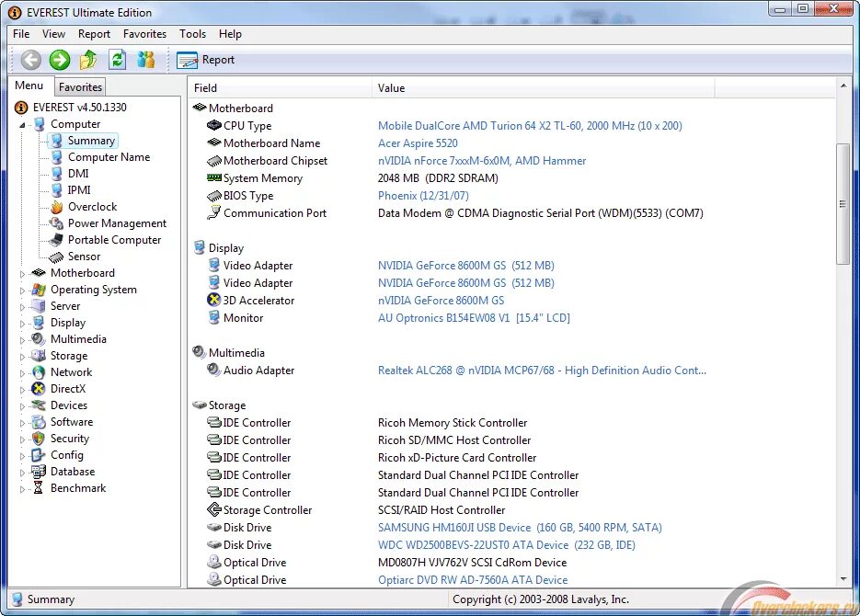Select the Power Management icon in tree

point(56,223)
